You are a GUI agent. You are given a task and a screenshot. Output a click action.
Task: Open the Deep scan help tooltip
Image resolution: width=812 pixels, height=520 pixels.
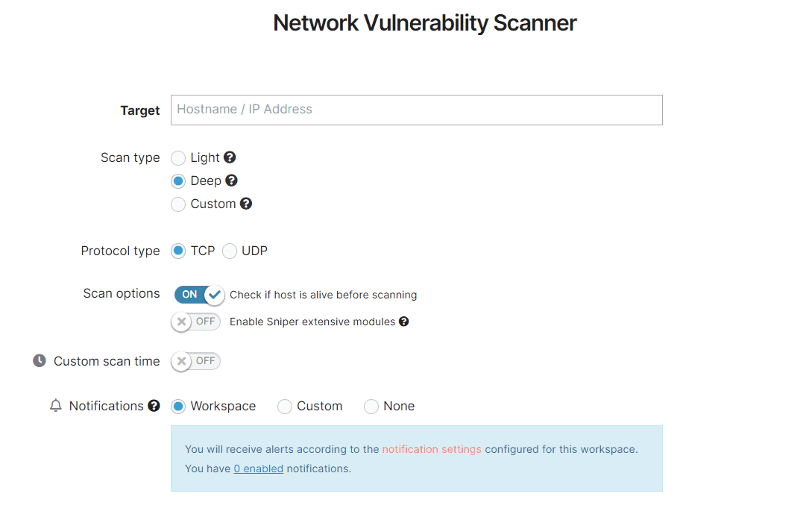(x=230, y=181)
